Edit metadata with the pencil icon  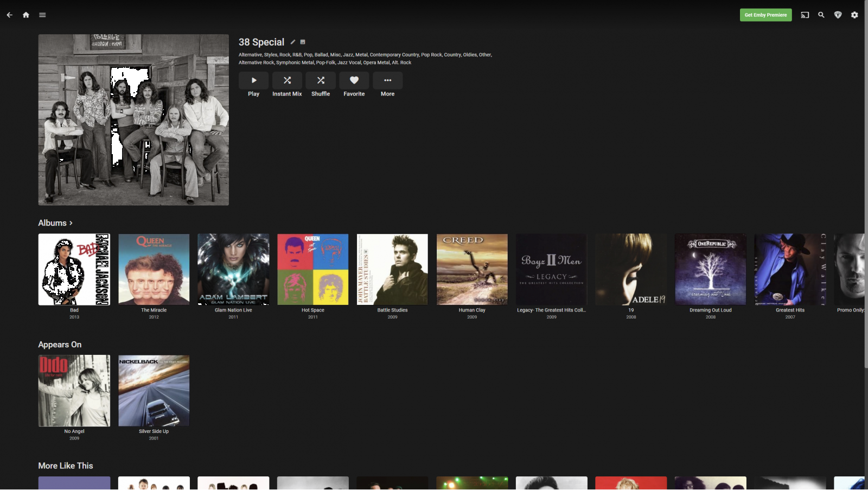click(x=293, y=42)
